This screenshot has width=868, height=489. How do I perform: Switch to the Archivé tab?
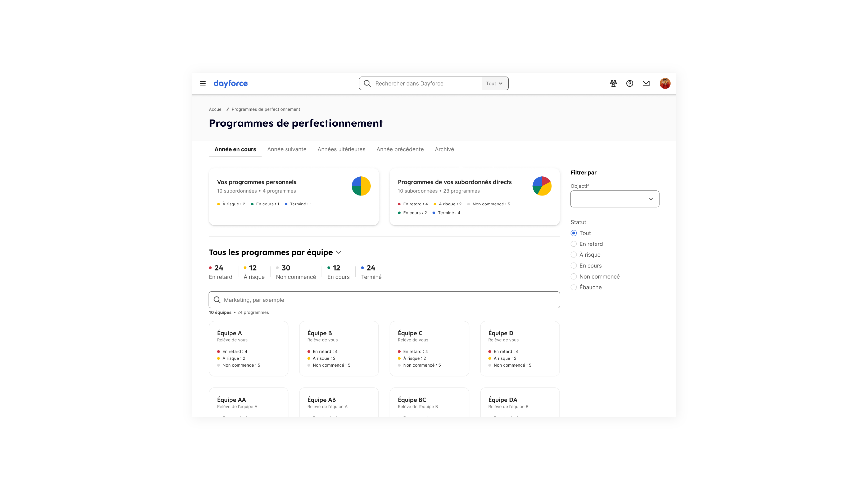point(444,149)
